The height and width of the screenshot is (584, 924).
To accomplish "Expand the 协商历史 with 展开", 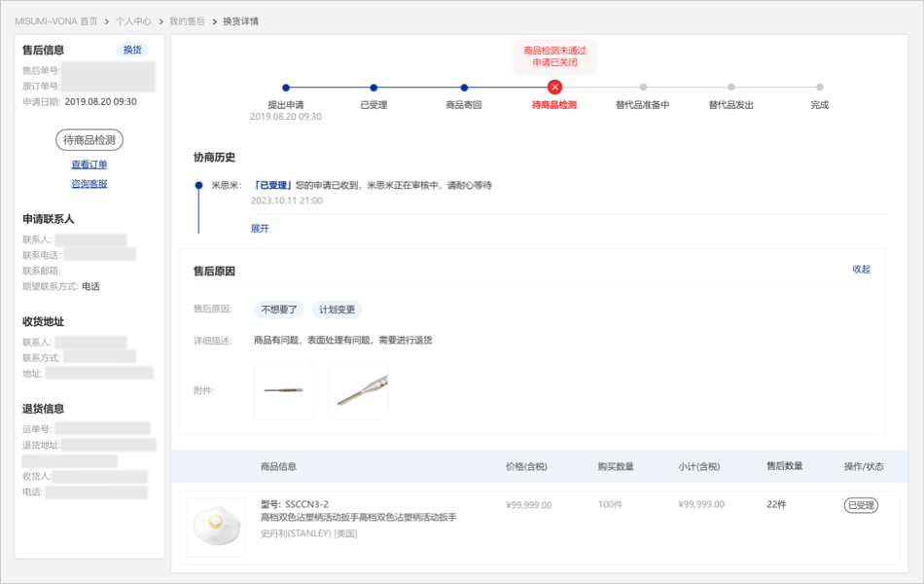I will pyautogui.click(x=260, y=229).
